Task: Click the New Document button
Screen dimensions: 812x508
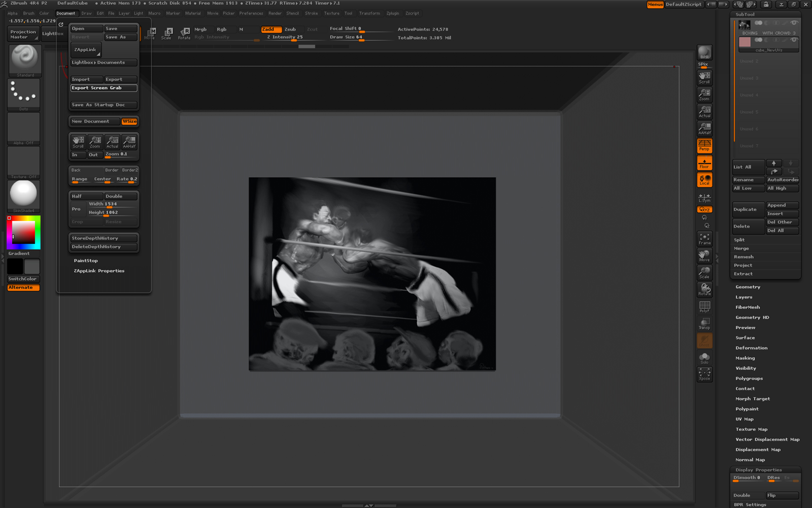Action: pyautogui.click(x=95, y=121)
